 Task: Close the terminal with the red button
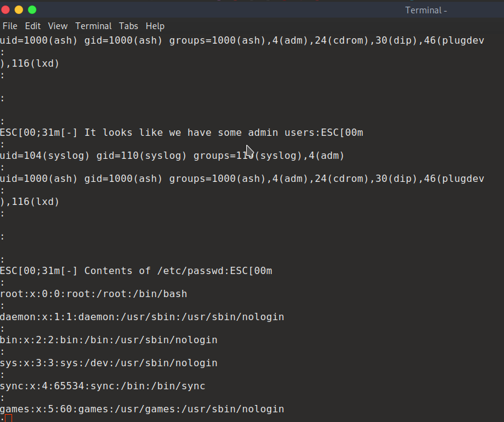[x=6, y=10]
